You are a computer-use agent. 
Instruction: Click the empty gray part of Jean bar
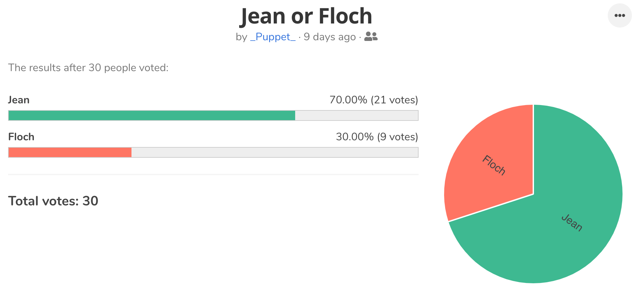[357, 115]
